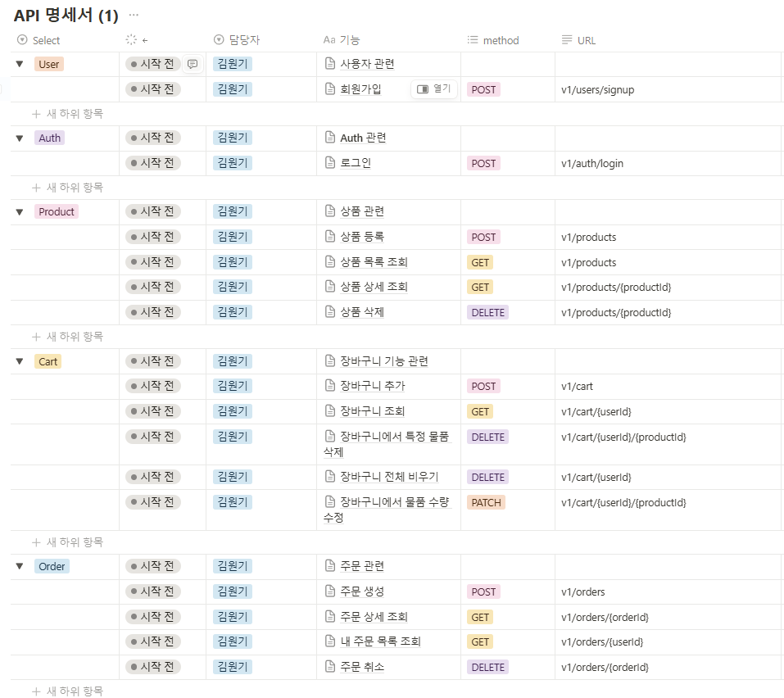Screen dimensions: 784x698
Task: Click page icon beside 상품 삭제
Action: coord(330,312)
